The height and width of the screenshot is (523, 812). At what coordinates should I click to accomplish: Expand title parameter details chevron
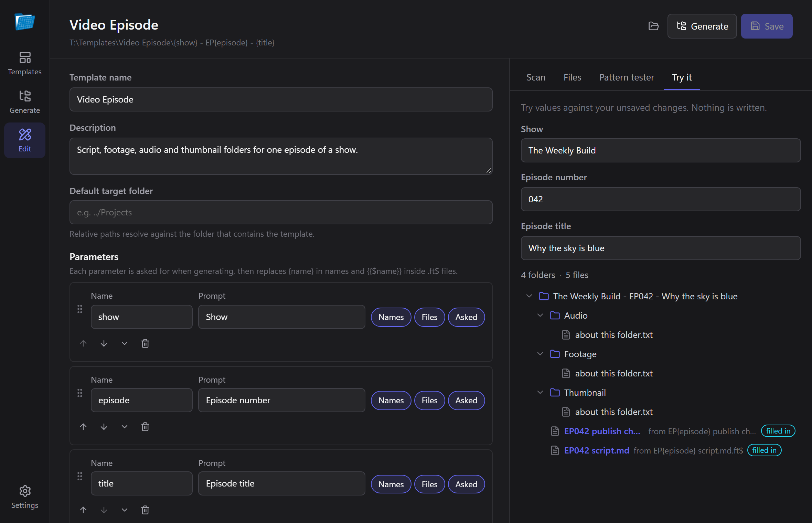125,510
